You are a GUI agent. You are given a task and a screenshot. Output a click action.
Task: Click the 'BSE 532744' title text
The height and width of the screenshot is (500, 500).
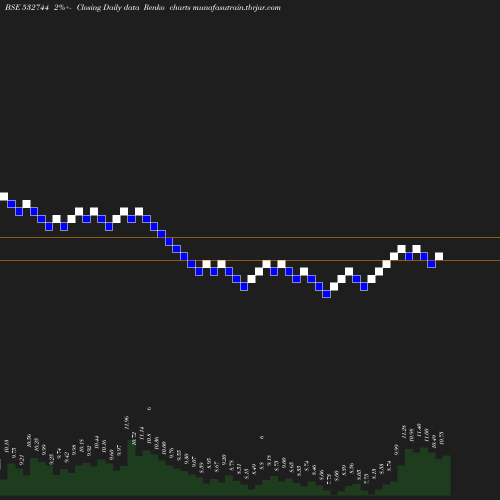(x=27, y=7)
